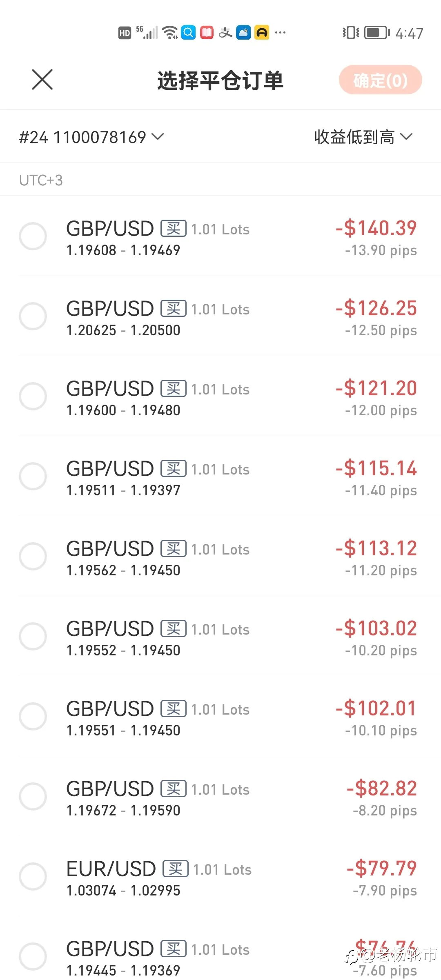
Task: Tap the 选择平仓订单 page title
Action: click(220, 80)
